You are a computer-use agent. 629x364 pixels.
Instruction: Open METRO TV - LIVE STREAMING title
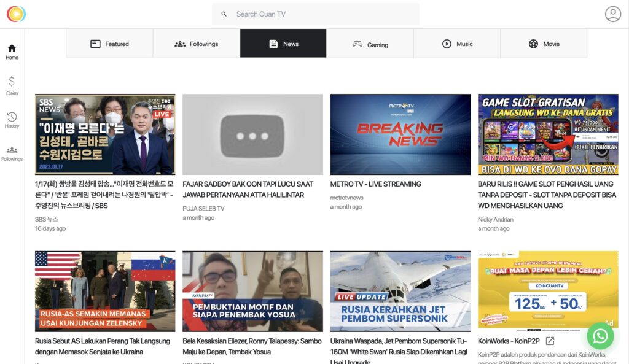coord(375,184)
